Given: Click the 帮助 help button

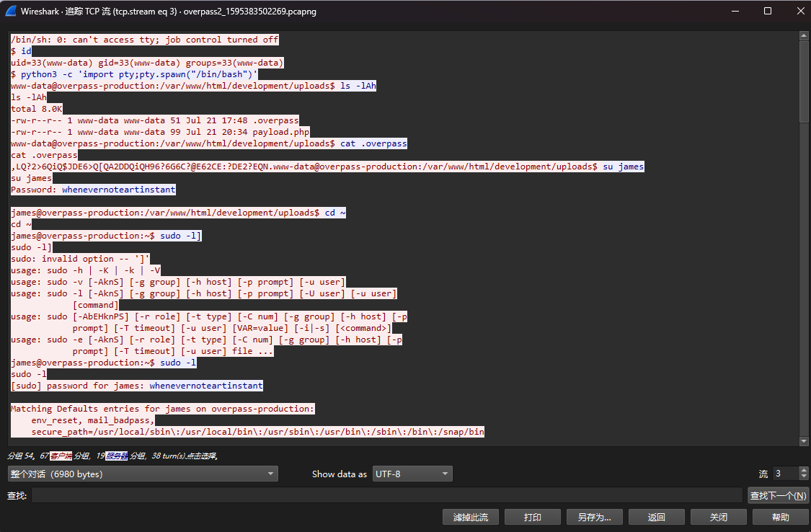Looking at the screenshot, I should [x=781, y=517].
